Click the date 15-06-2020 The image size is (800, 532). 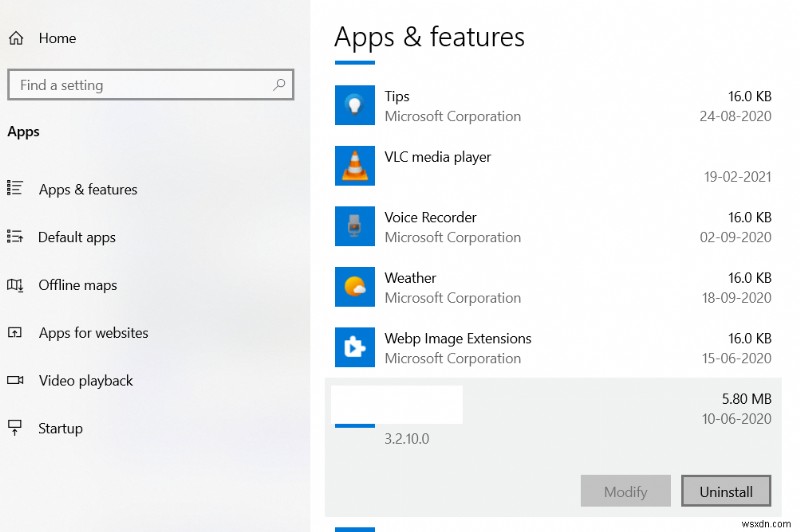coord(737,358)
